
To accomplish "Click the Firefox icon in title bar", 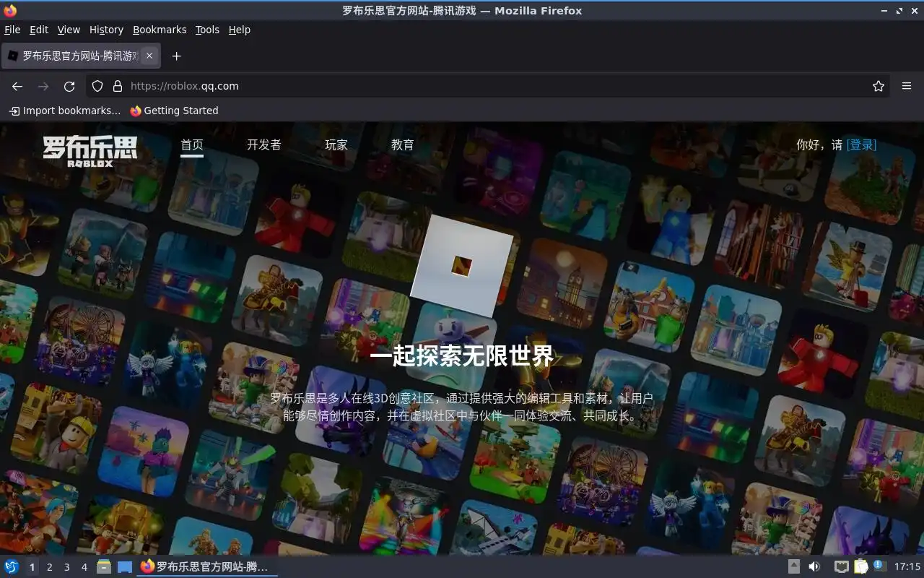I will pos(10,10).
